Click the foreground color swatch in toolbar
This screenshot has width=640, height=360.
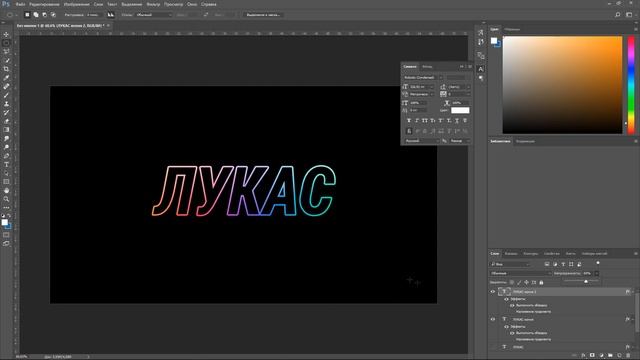coord(4,222)
